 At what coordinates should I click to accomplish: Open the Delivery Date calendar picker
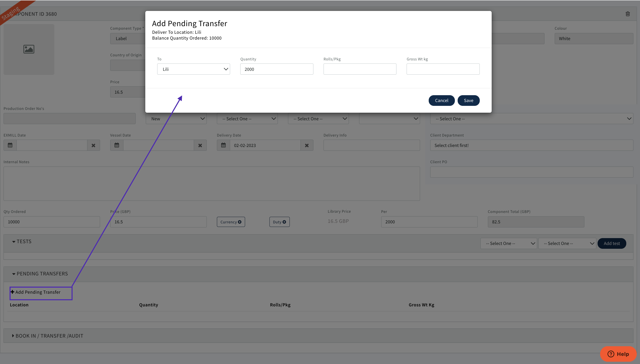(x=223, y=145)
